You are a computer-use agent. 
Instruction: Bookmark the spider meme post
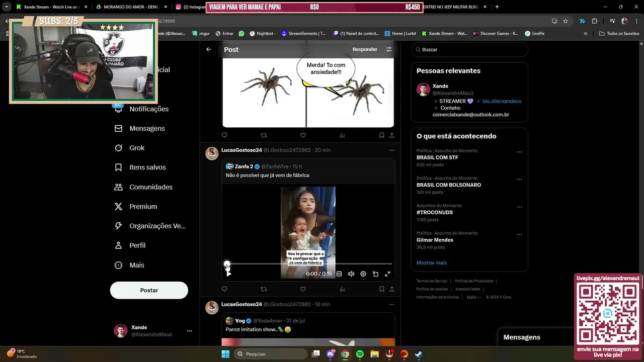(x=382, y=135)
